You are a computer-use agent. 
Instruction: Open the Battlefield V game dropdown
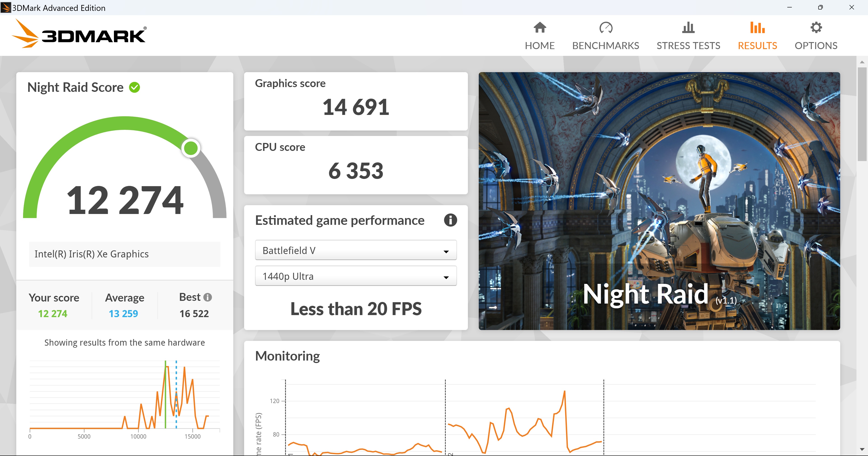click(356, 250)
